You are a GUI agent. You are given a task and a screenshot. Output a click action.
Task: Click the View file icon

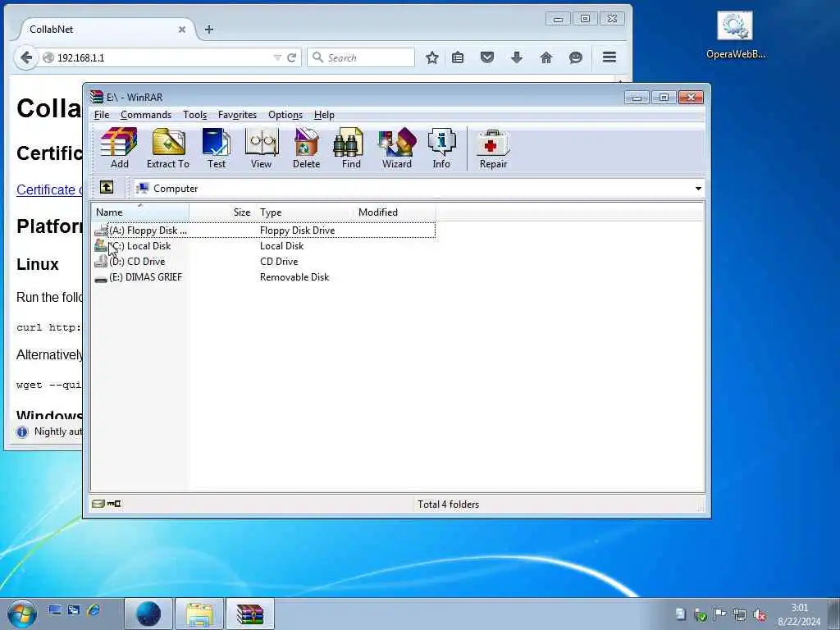click(x=262, y=148)
